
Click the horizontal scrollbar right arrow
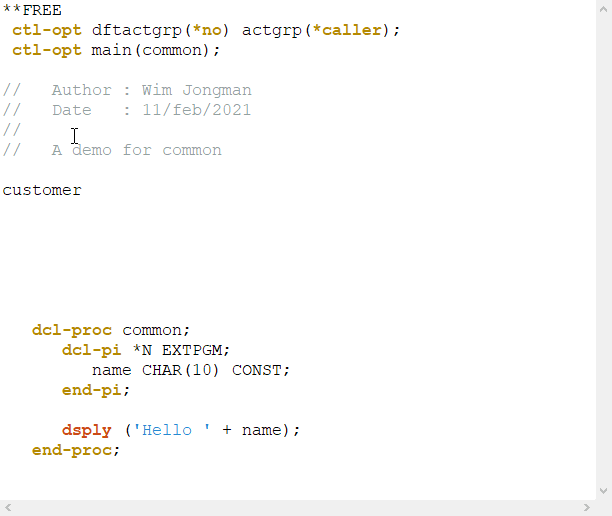click(x=587, y=507)
